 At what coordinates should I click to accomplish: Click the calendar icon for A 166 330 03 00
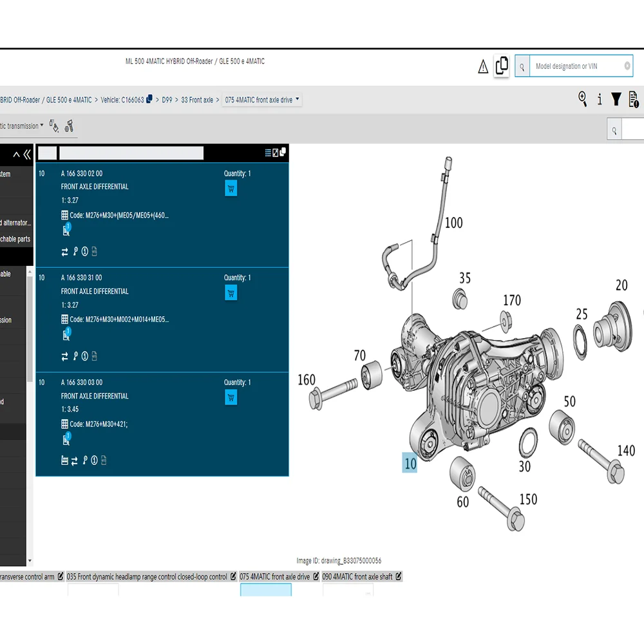64,460
